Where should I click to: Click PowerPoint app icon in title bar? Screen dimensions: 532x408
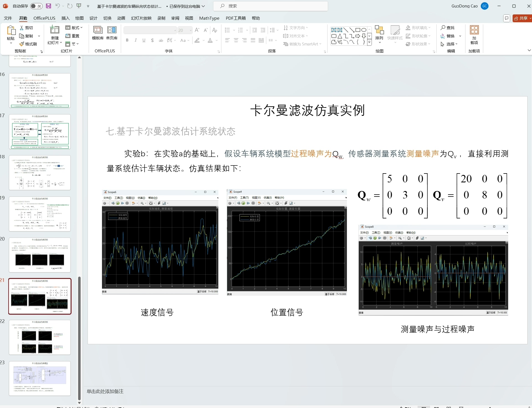(5, 6)
